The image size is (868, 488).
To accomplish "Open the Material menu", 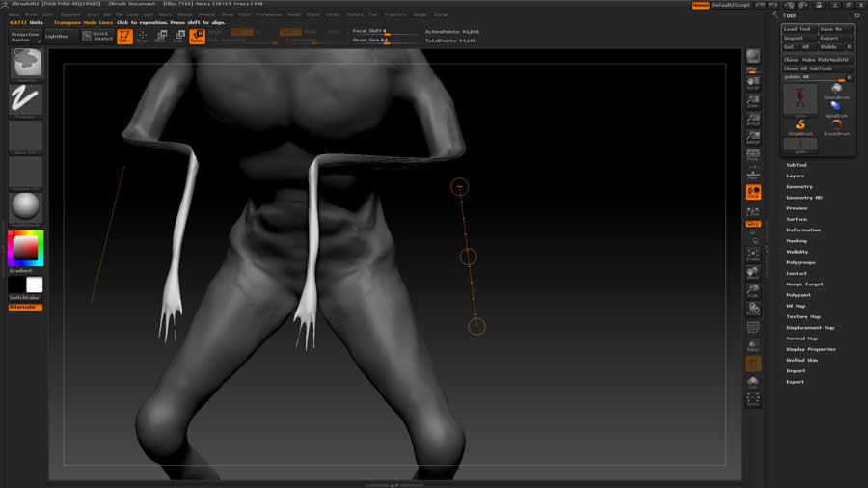I will 206,14.
